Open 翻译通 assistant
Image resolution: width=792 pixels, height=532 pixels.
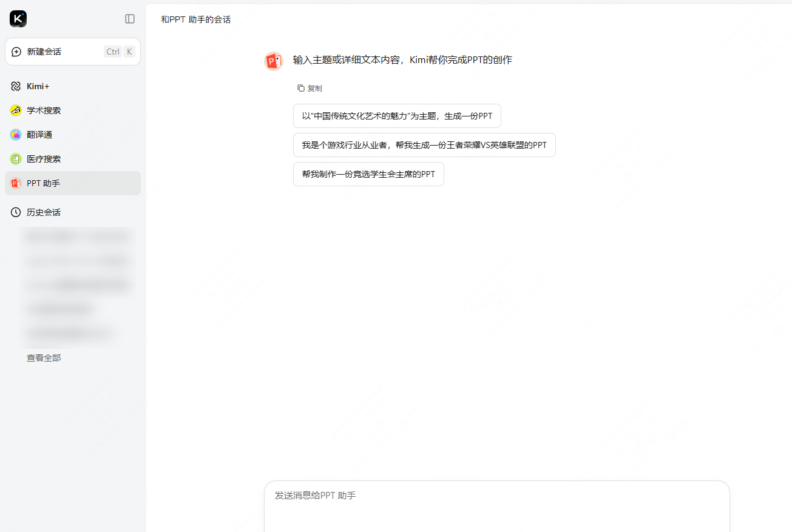(x=73, y=135)
